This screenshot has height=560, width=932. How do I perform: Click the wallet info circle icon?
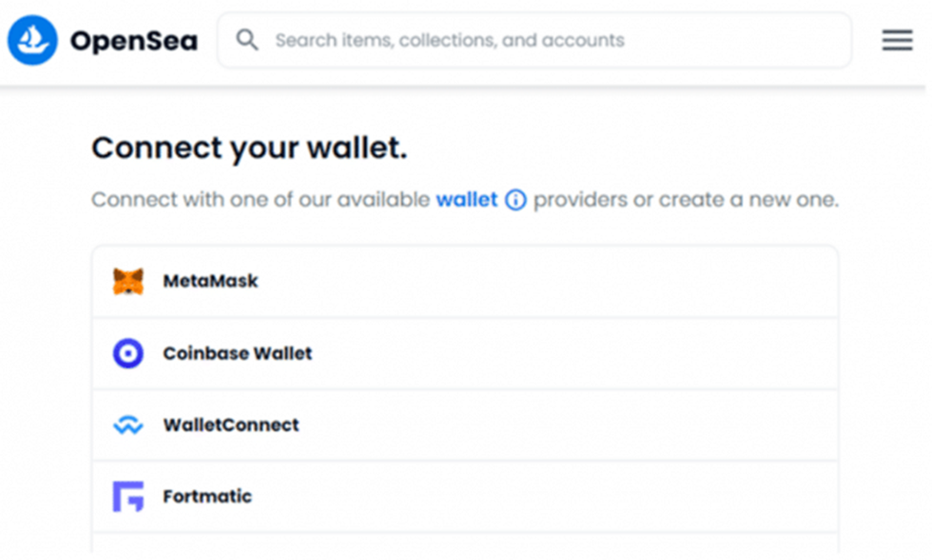[x=515, y=200]
